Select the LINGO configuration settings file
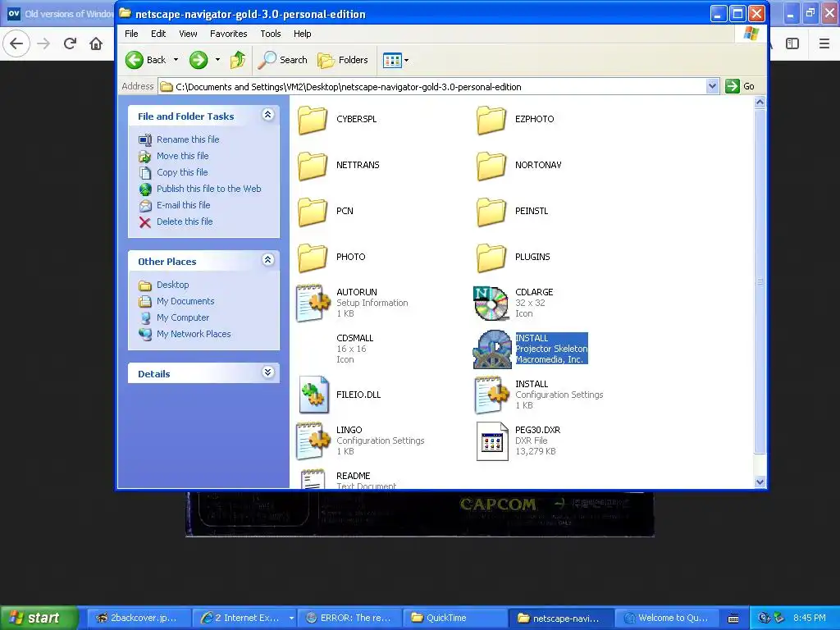Image resolution: width=840 pixels, height=630 pixels. (x=313, y=441)
